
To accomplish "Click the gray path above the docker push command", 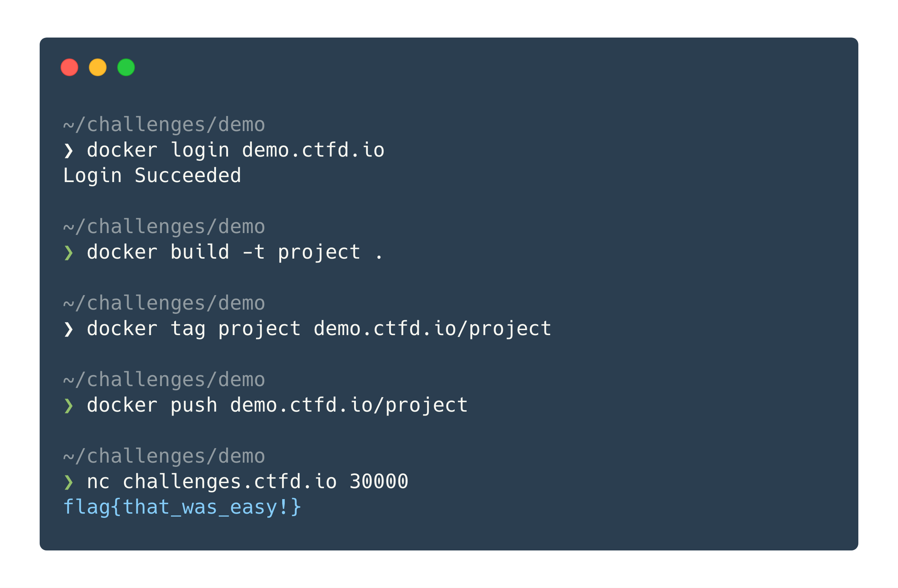I will coord(164,380).
